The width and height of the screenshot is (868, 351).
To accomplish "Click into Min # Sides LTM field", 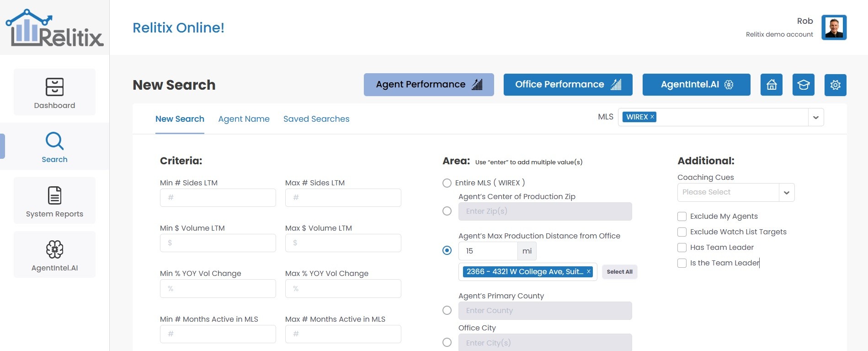I will click(218, 198).
